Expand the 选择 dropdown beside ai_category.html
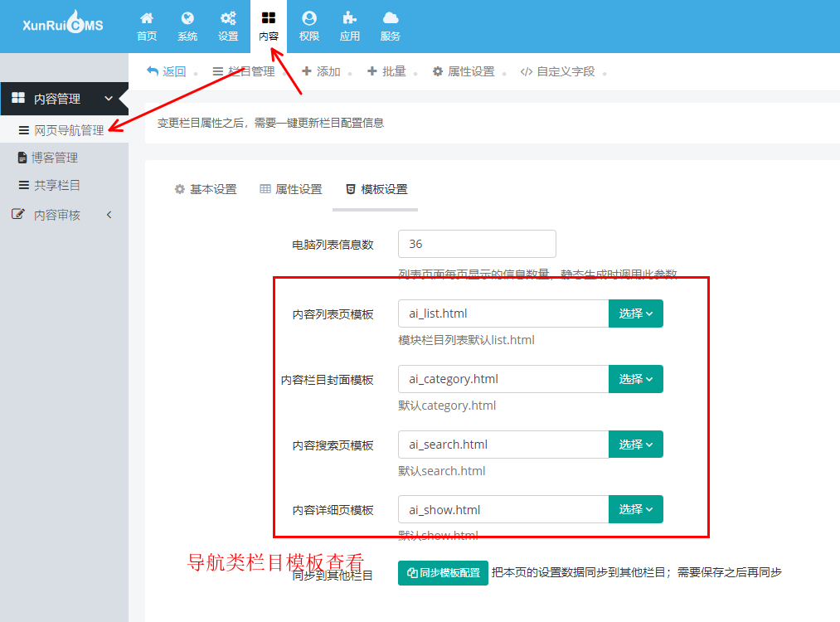 click(x=635, y=379)
